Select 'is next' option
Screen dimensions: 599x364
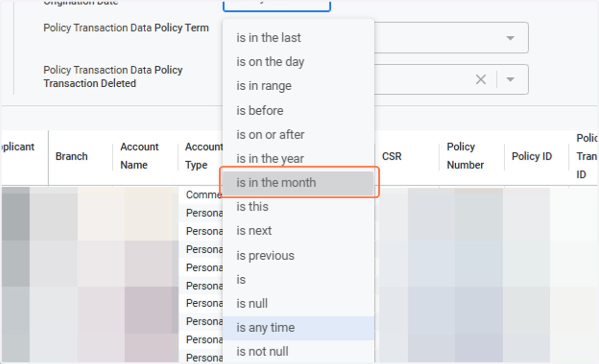tap(298, 231)
